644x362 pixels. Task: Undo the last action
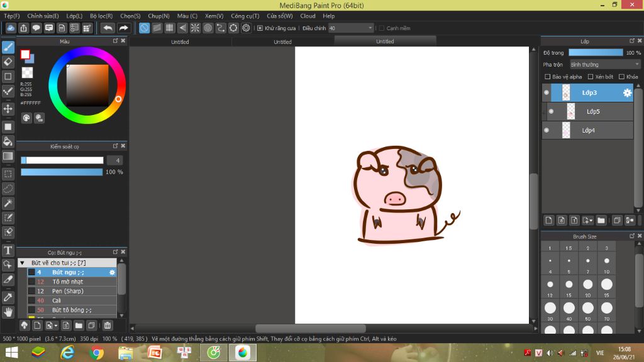pos(108,28)
